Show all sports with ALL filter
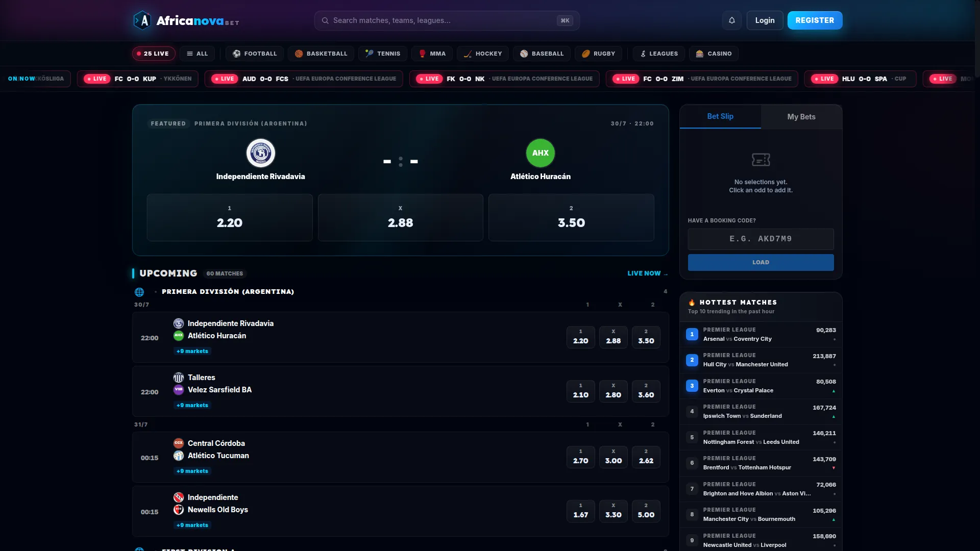Viewport: 980px width, 551px height. pyautogui.click(x=197, y=54)
